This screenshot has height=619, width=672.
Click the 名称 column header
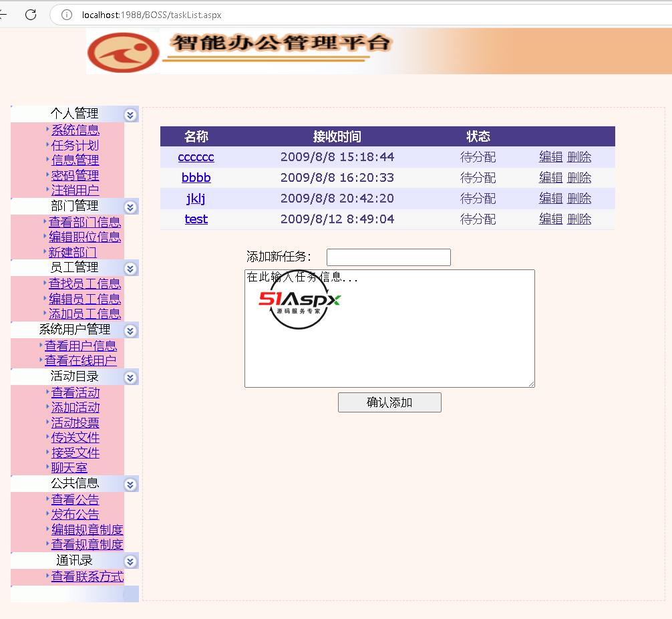[x=196, y=136]
